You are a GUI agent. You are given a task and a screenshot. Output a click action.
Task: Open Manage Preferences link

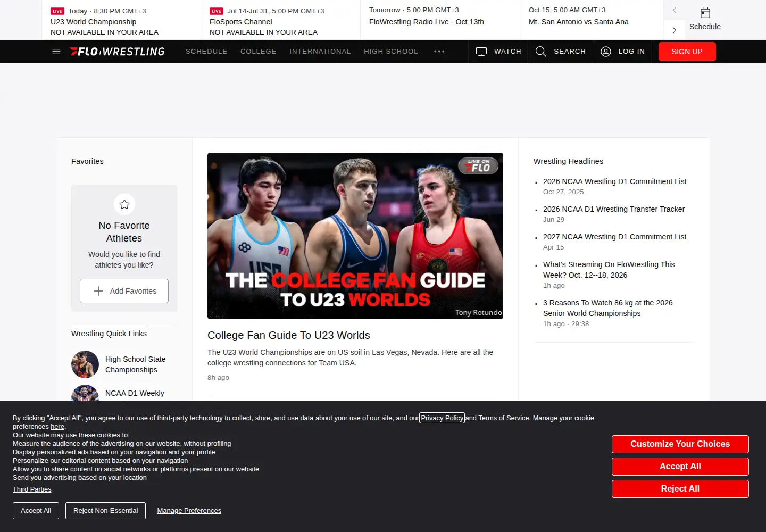pyautogui.click(x=189, y=511)
